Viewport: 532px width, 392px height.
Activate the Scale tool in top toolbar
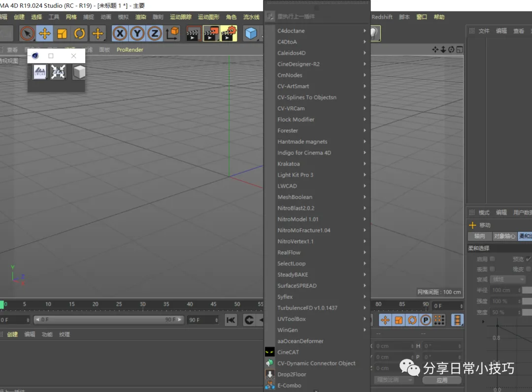[x=62, y=33]
